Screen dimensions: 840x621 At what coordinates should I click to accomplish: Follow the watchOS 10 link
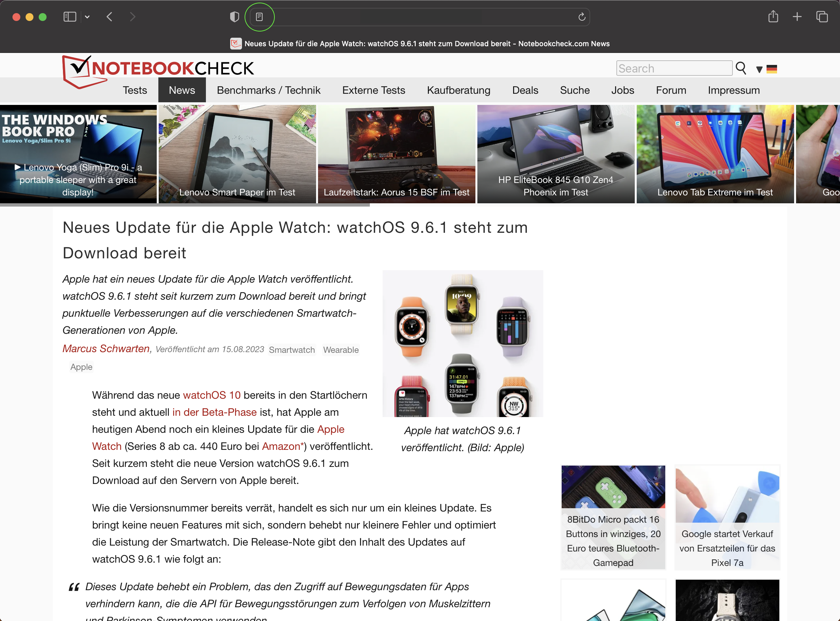tap(211, 395)
